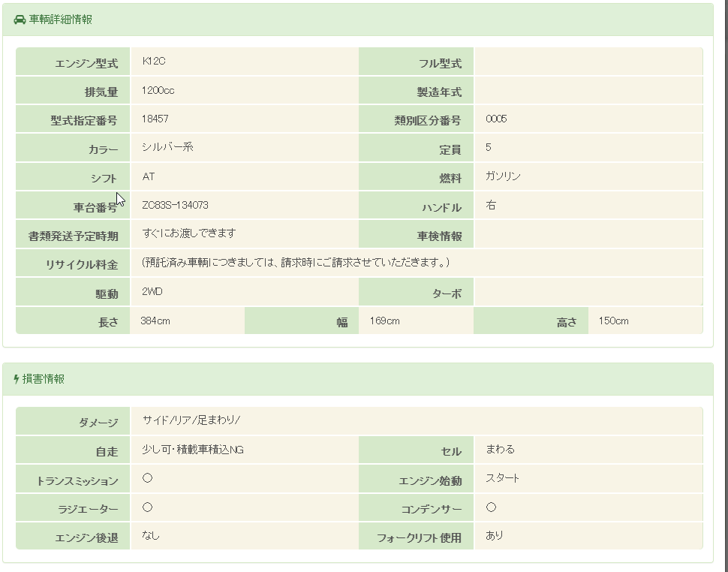
Task: Click the フォークリフト使用 value あり
Action: pos(494,536)
